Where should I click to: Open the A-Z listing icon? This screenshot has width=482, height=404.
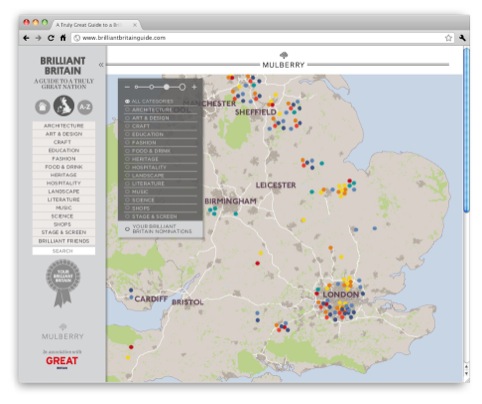coord(85,107)
